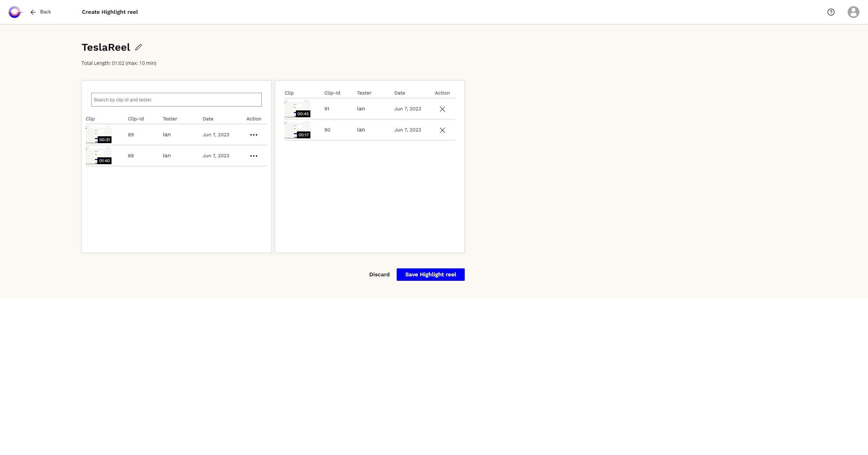The image size is (868, 455).
Task: Discard the highlight reel
Action: [379, 275]
